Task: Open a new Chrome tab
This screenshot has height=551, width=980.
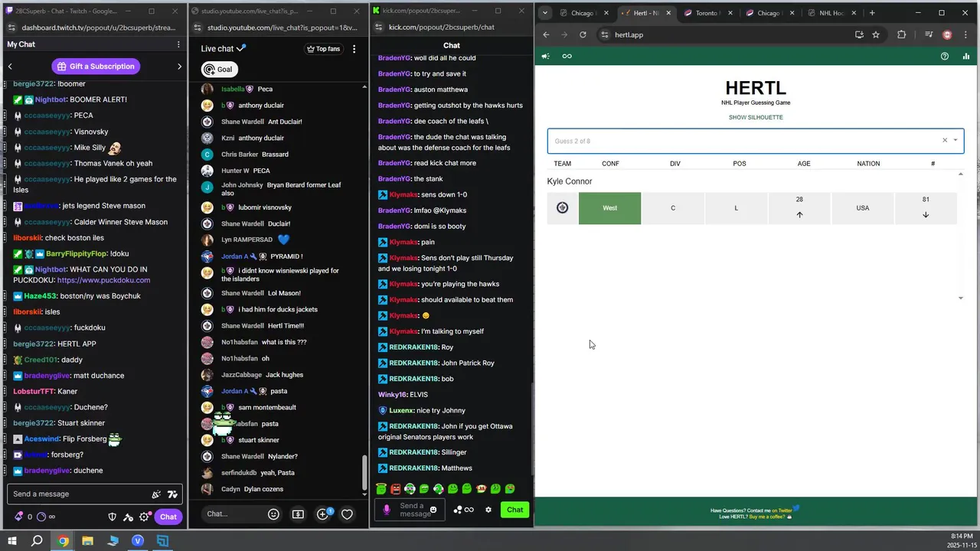Action: point(872,13)
